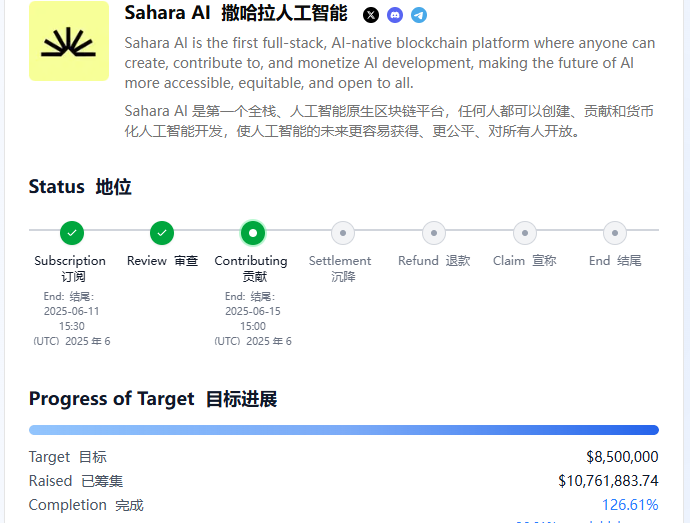This screenshot has height=523, width=690.
Task: Click the Review step label
Action: (162, 261)
